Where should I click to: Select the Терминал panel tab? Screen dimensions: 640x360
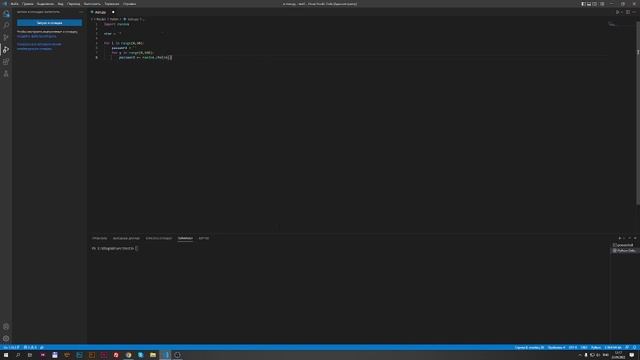185,238
